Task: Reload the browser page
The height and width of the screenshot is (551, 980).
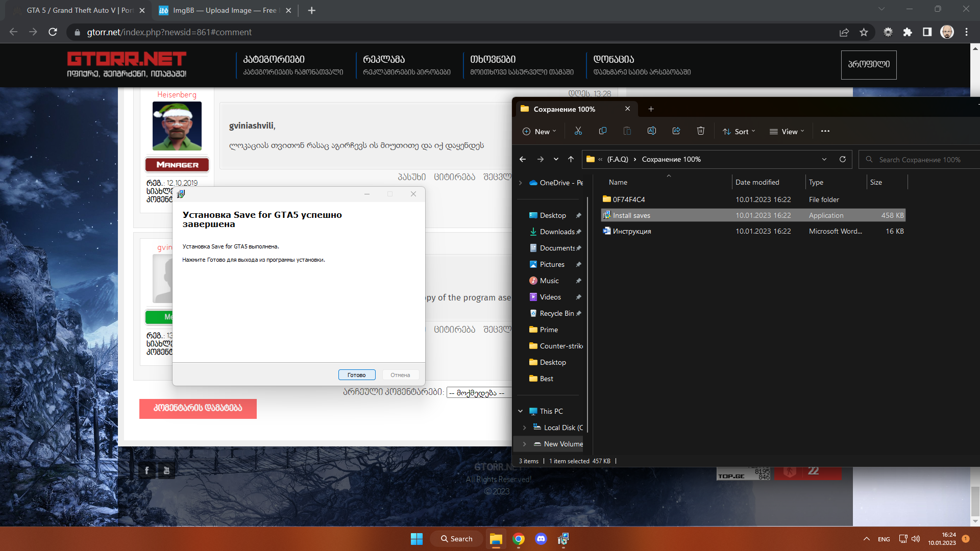Action: 53,32
